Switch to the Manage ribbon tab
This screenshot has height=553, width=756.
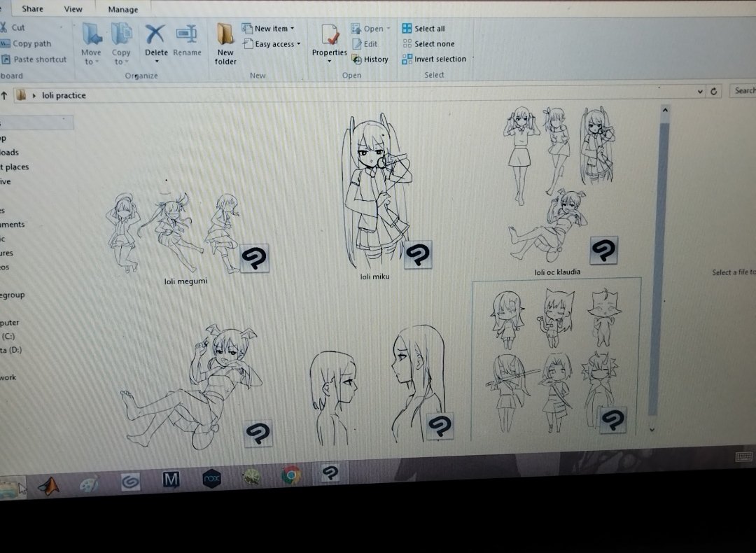click(x=123, y=9)
